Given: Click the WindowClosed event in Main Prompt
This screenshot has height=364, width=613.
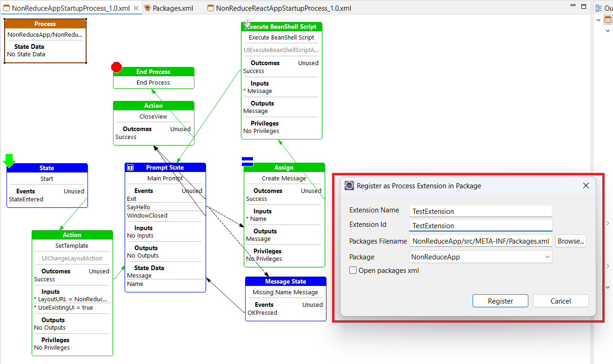Looking at the screenshot, I should [x=147, y=215].
